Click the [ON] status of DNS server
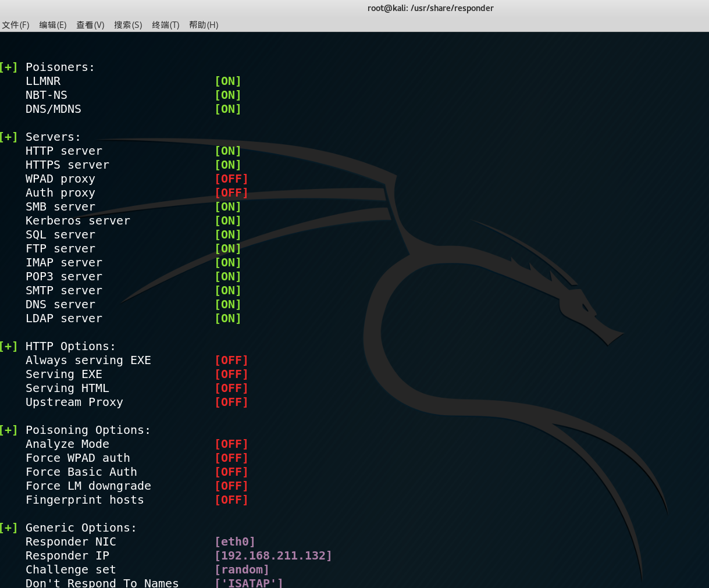The image size is (709, 588). pos(228,305)
